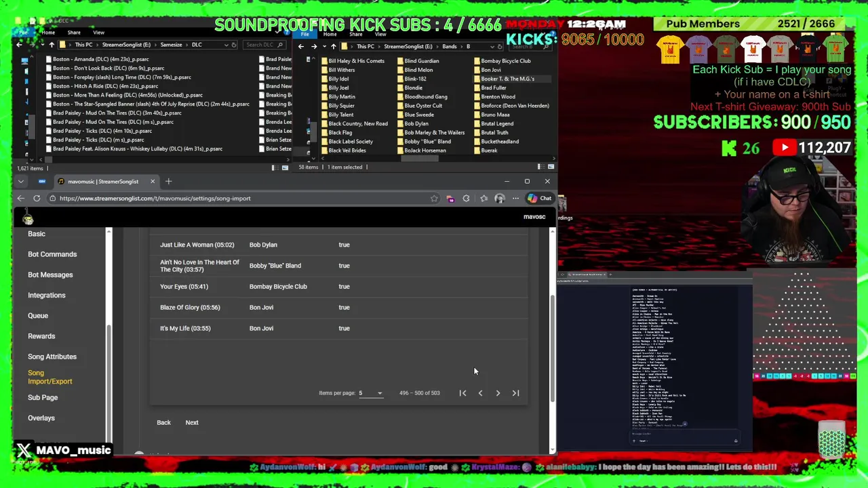Select the Just Like A Woman (05:02) row

338,245
